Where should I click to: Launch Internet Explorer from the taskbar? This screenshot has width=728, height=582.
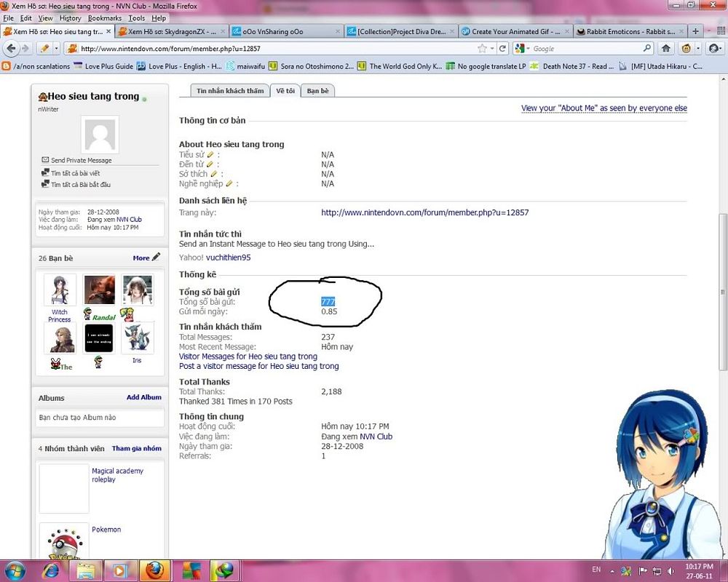pos(51,570)
